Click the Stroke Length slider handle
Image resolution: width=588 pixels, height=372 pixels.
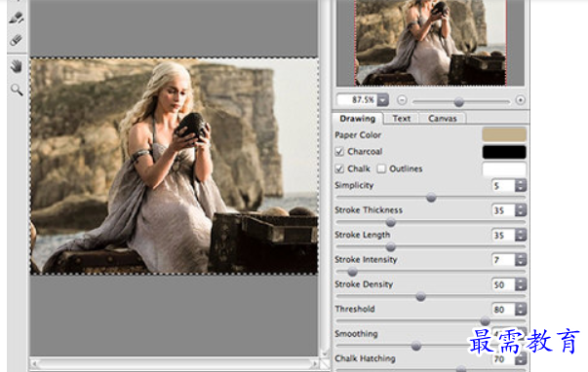click(391, 247)
